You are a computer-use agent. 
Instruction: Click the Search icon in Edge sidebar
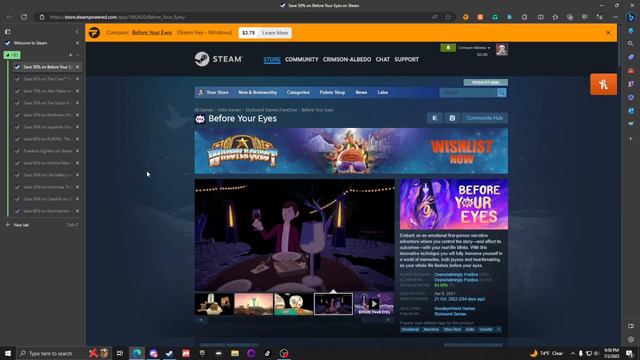tap(631, 43)
